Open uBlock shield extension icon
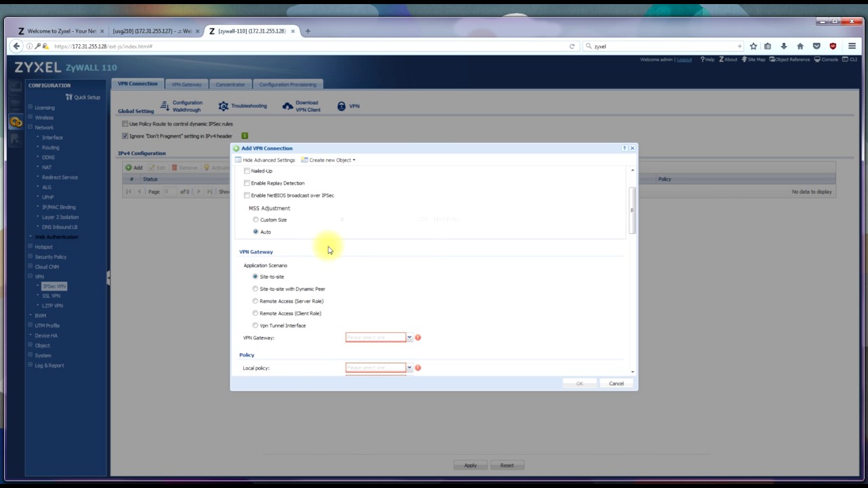Image resolution: width=868 pixels, height=488 pixels. (833, 46)
